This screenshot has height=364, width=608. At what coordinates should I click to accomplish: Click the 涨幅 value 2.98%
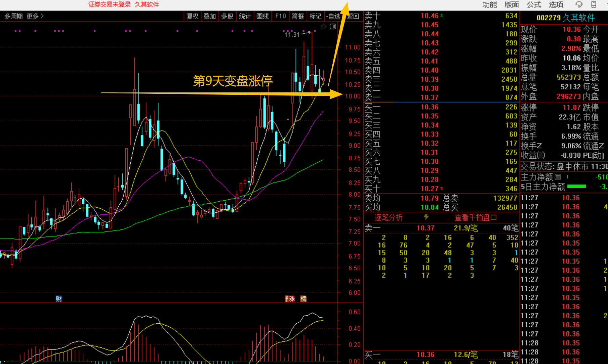571,49
